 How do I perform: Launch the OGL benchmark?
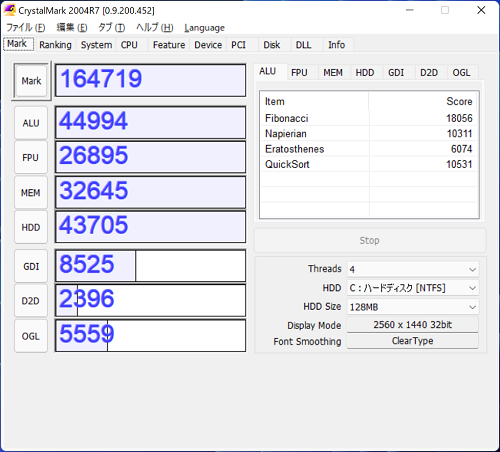(31, 336)
